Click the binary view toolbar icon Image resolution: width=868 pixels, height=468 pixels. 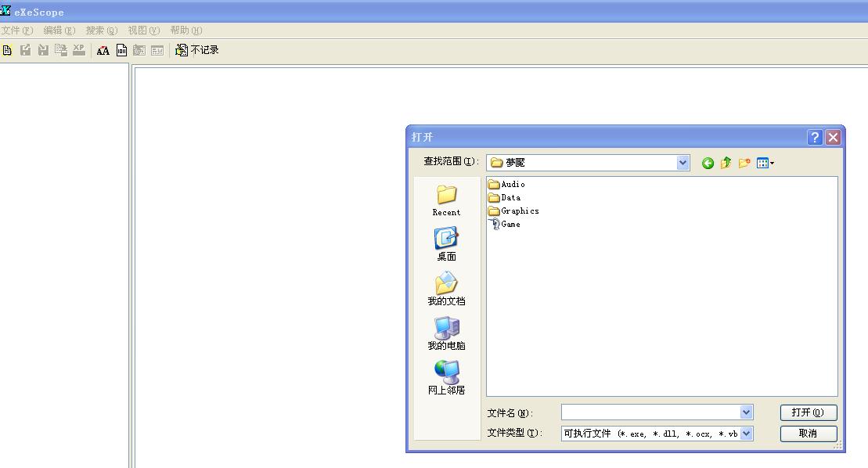[x=121, y=51]
